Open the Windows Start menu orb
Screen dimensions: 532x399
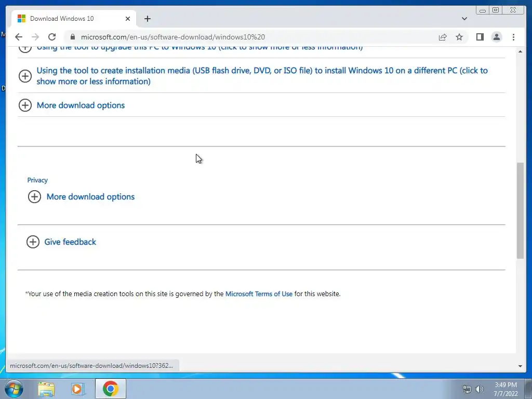pos(14,389)
